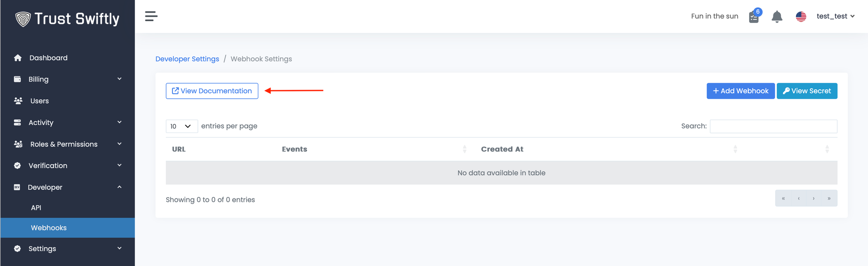Open the entries per page dropdown
Screen dimensions: 868x266
pos(181,126)
